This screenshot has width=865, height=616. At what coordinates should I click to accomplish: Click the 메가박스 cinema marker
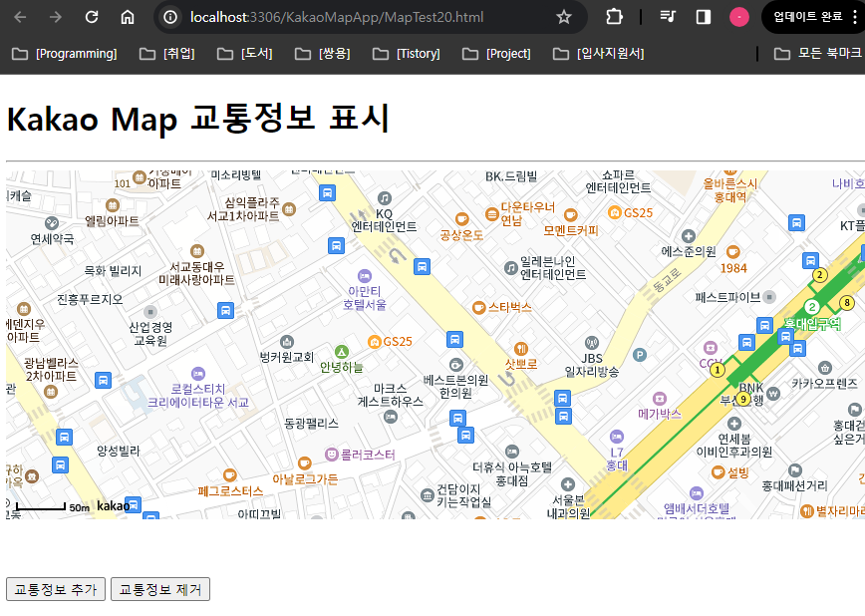pyautogui.click(x=660, y=399)
